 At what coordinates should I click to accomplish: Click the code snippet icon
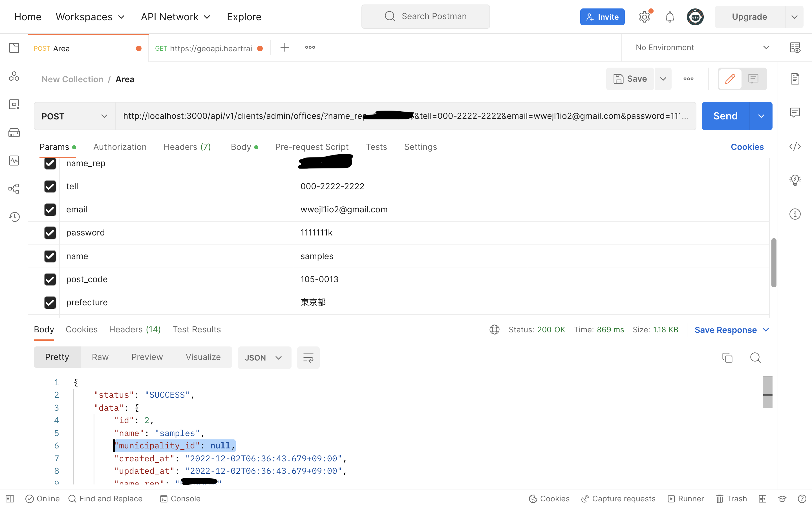(x=795, y=146)
